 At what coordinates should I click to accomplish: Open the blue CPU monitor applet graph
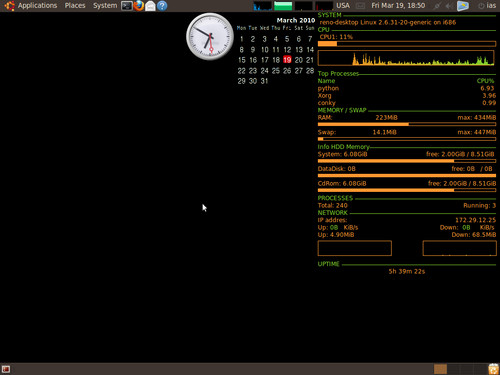263,6
